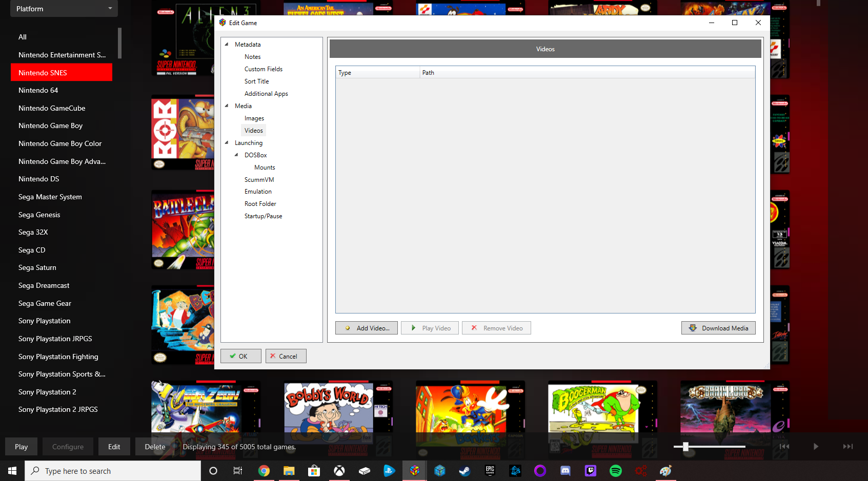This screenshot has height=481, width=868.
Task: Open the Windows Start menu
Action: 12,471
